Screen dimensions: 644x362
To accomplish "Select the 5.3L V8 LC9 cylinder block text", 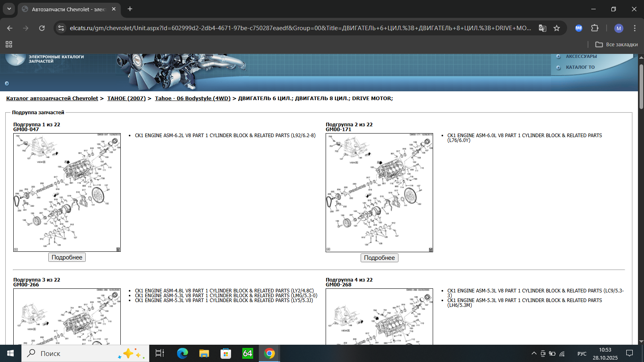I will point(536,293).
